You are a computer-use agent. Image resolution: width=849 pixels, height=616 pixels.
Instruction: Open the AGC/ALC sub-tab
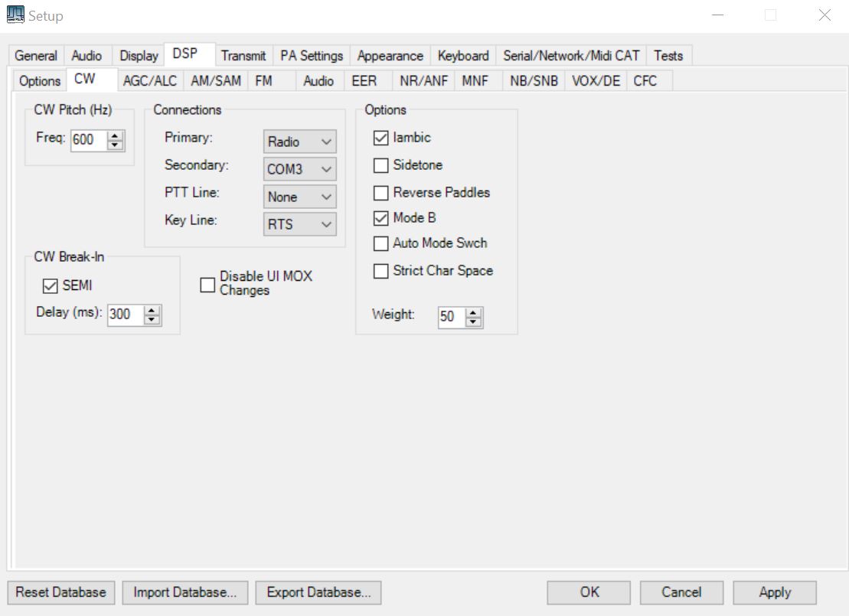point(150,81)
